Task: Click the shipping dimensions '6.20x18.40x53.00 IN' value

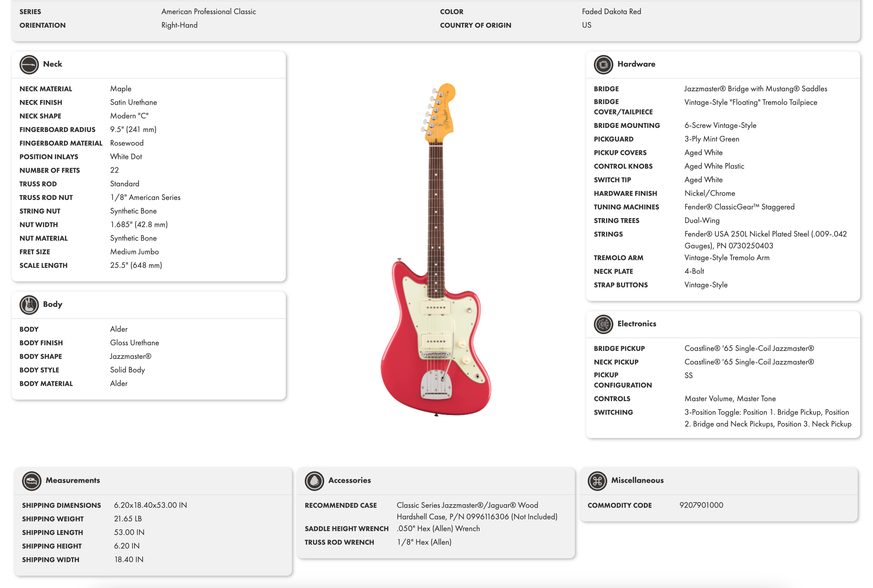Action: [150, 505]
